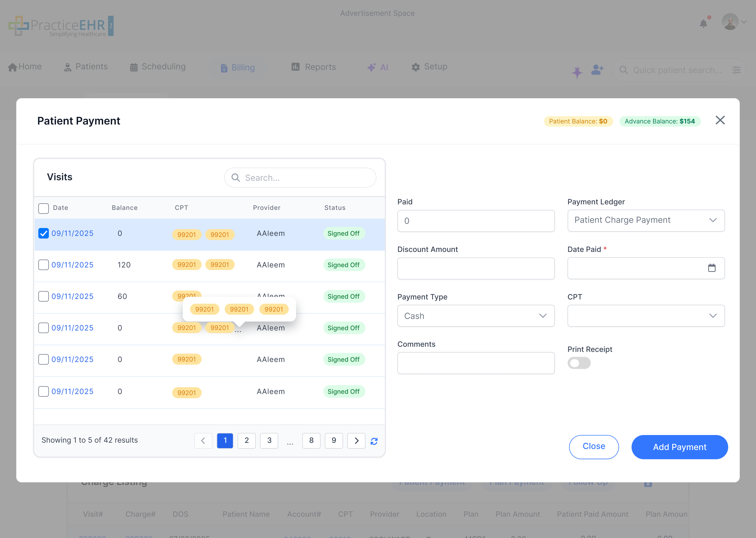
Task: Open the user profile avatar menu
Action: [x=730, y=22]
